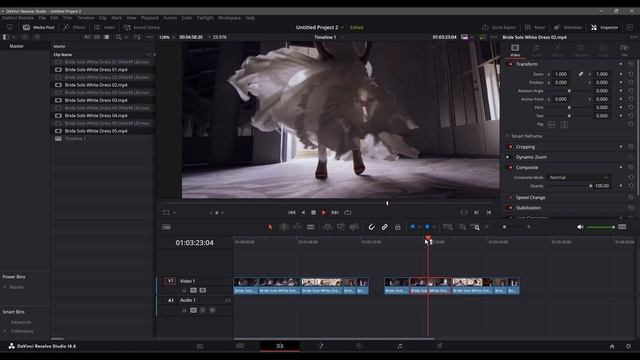Open the Composite Mode Normal dropdown
This screenshot has width=640, height=360.
(x=578, y=178)
